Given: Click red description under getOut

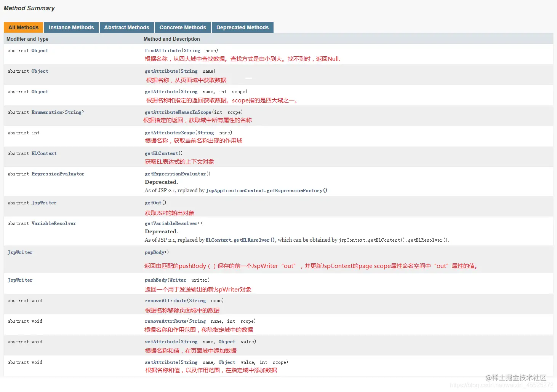Looking at the screenshot, I should pos(170,213).
